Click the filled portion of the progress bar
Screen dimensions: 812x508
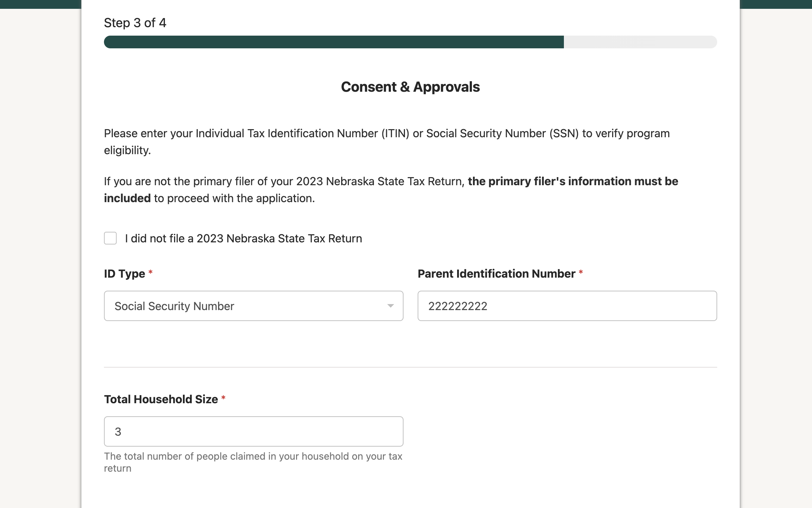coord(333,42)
